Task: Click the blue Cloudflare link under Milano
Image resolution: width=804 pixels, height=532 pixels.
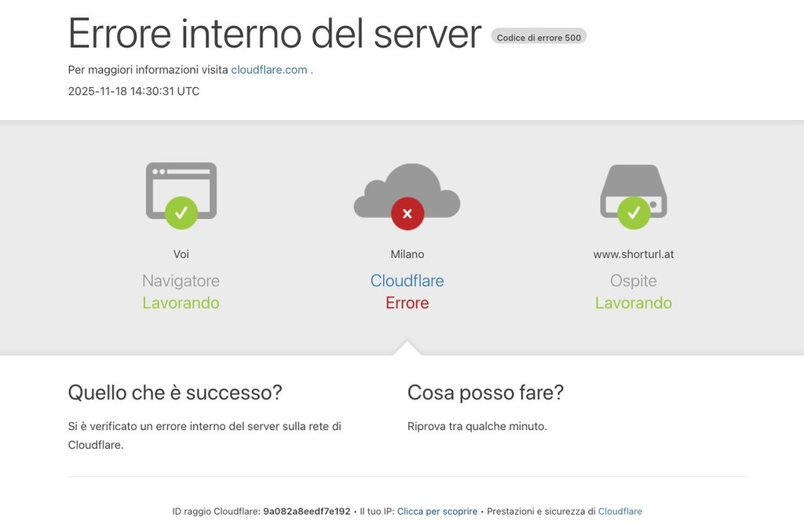Action: pyautogui.click(x=407, y=281)
